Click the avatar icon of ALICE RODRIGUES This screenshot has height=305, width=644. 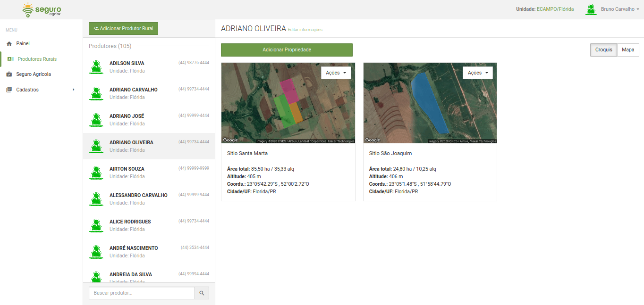pos(96,225)
